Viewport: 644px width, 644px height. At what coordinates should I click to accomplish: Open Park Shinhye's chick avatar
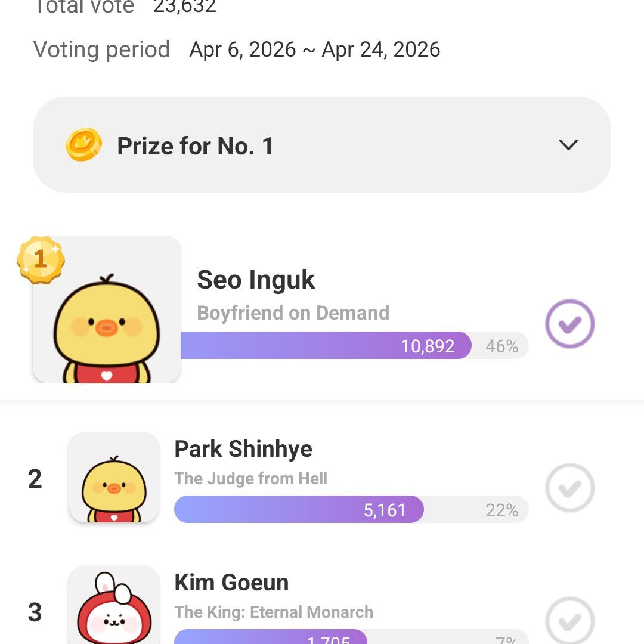coord(114,478)
